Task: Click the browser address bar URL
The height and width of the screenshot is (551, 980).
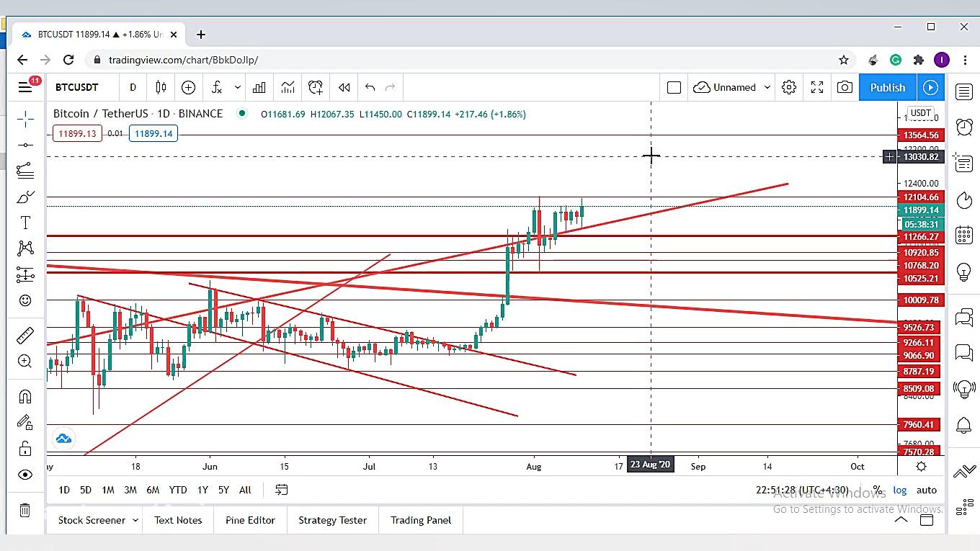Action: click(x=183, y=60)
